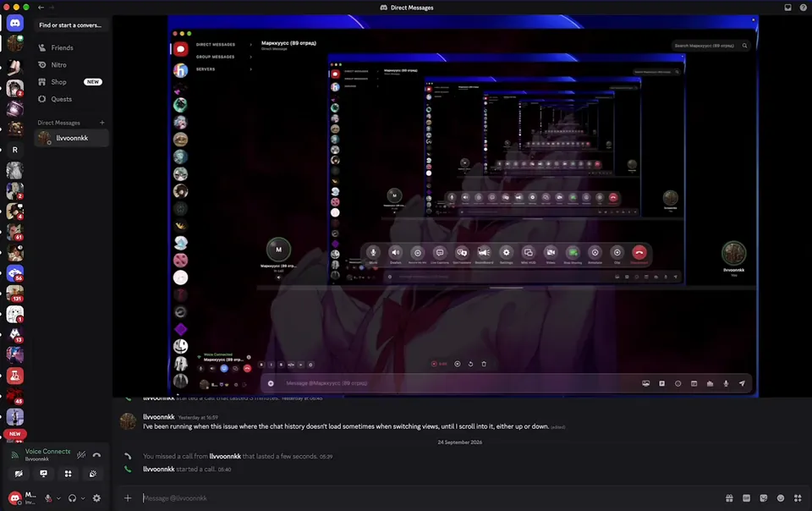
Task: Click the 'Message @llvvoonnkk' text field
Action: pyautogui.click(x=430, y=498)
